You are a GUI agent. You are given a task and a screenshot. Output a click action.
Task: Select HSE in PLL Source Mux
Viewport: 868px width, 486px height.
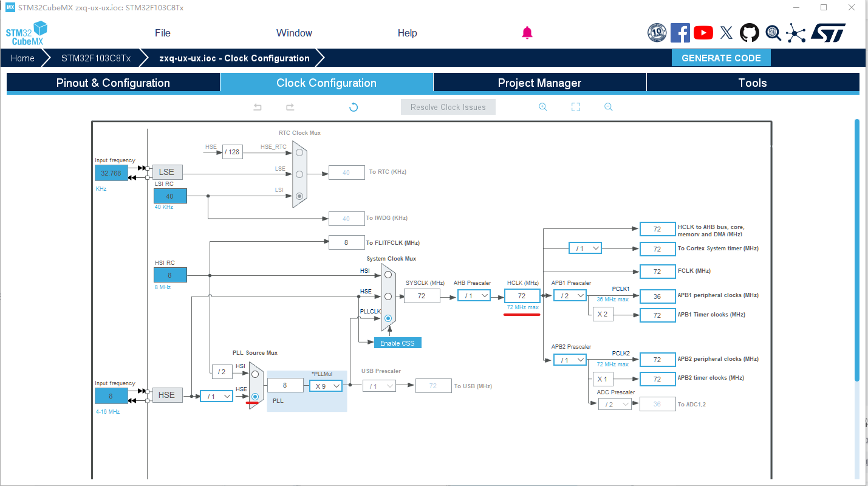(x=255, y=396)
